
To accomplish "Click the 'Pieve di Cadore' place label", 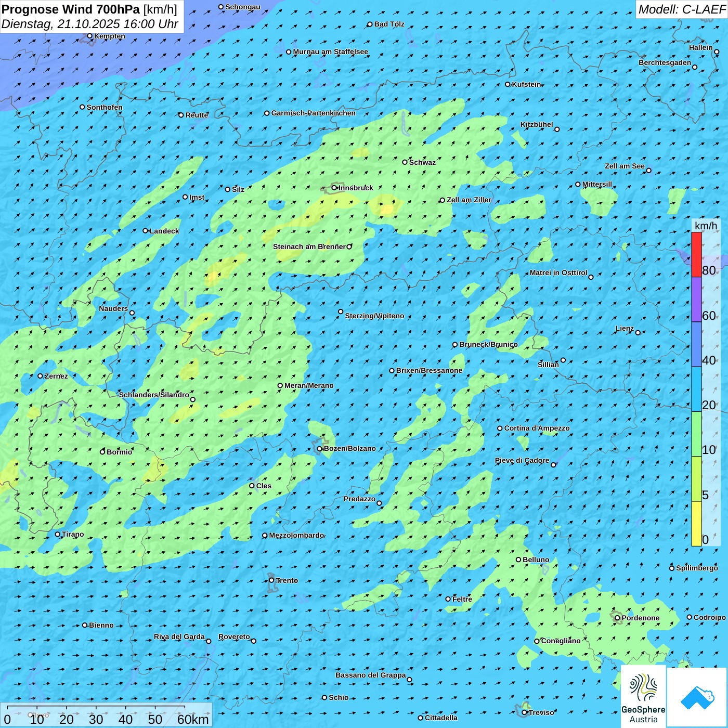I will tap(522, 461).
